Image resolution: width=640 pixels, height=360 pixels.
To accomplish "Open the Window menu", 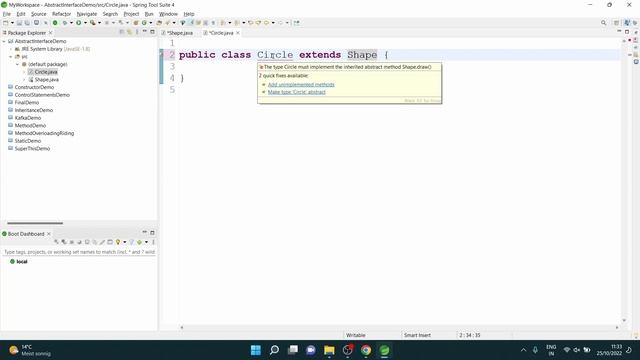I will [168, 14].
